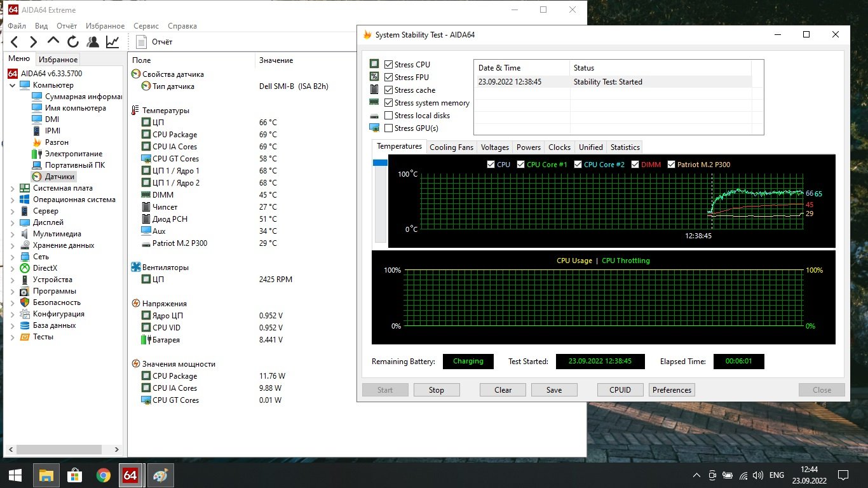
Task: Stop the stability test
Action: click(x=437, y=390)
